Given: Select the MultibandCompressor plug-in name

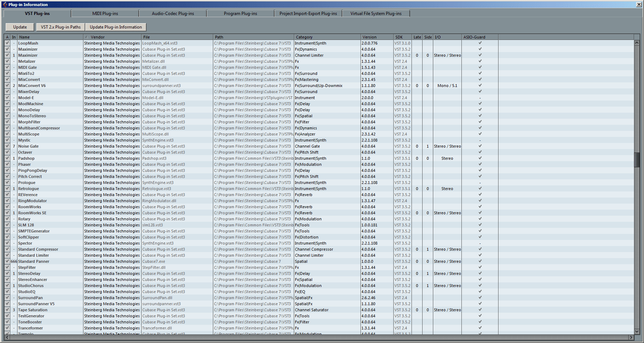Looking at the screenshot, I should click(x=39, y=128).
